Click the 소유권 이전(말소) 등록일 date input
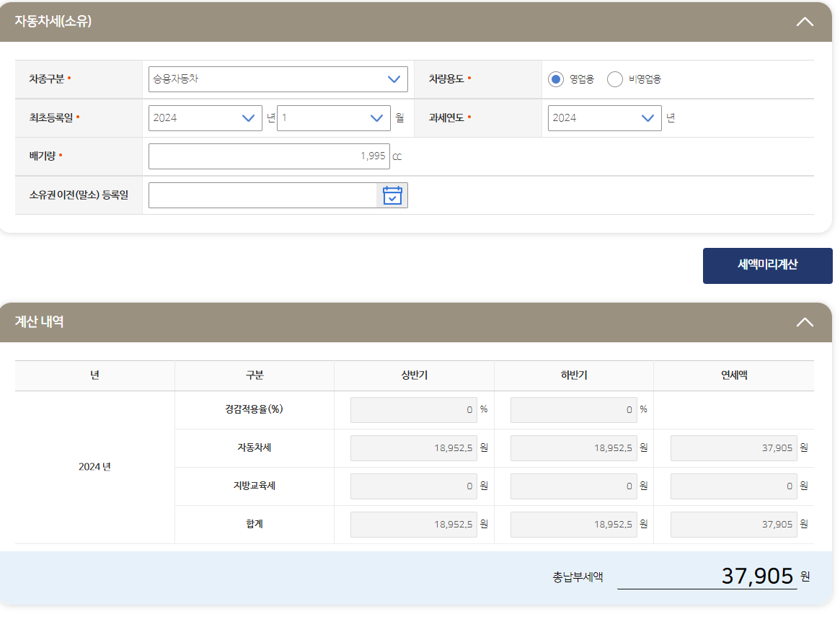 262,195
